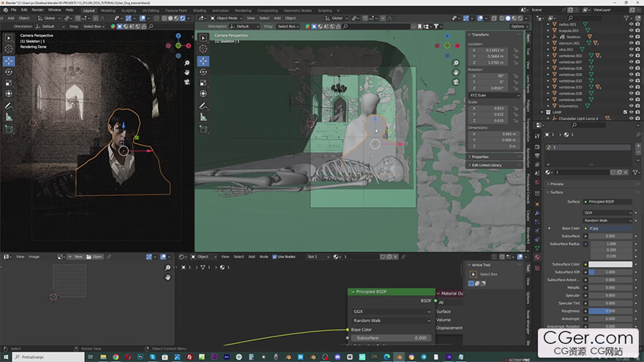
Task: Click the outliner filter funnel icon
Action: click(626, 18)
